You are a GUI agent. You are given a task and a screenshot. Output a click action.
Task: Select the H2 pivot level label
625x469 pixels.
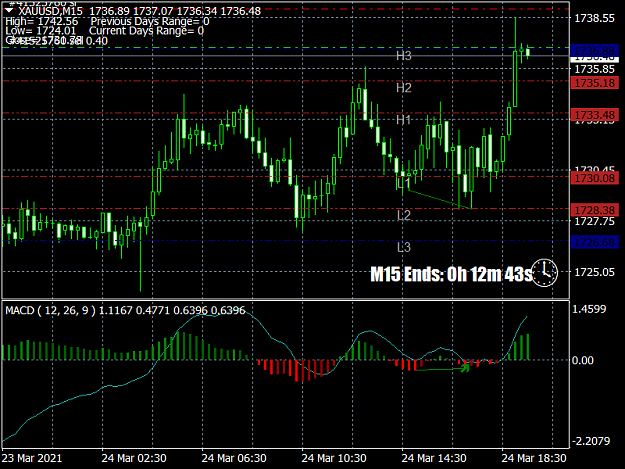tap(403, 88)
